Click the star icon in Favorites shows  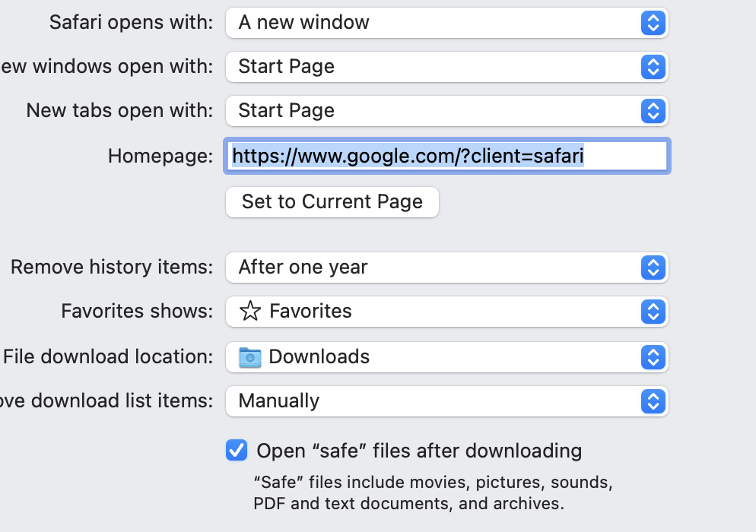[249, 311]
